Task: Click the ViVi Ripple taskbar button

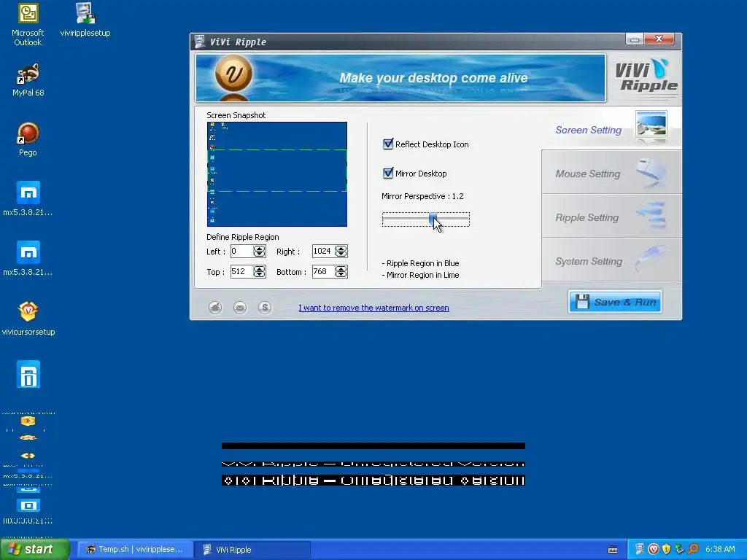Action: (x=252, y=550)
